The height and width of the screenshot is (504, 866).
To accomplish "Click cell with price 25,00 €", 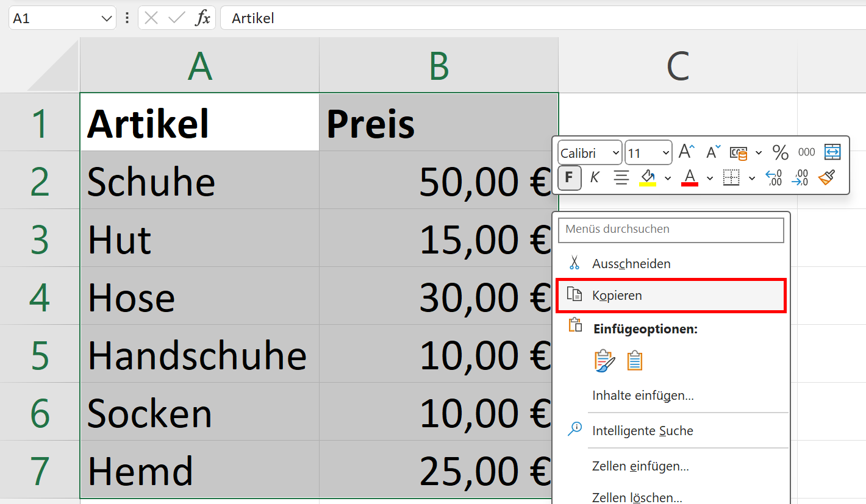I will pyautogui.click(x=435, y=469).
